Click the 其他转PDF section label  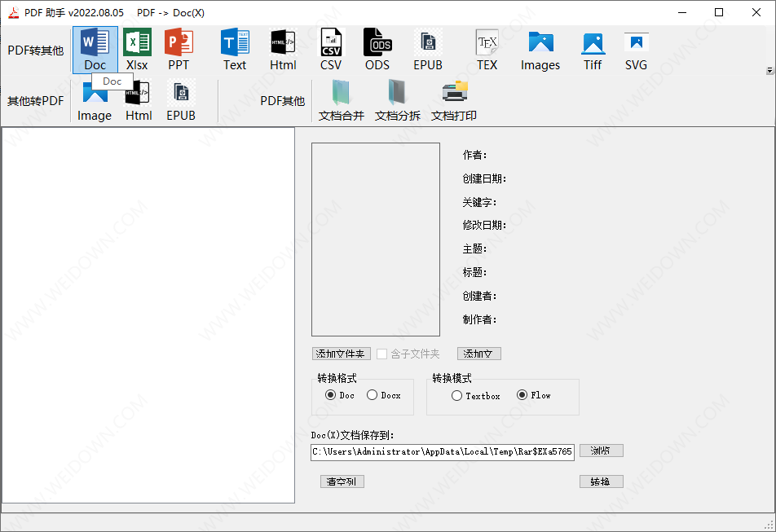pyautogui.click(x=36, y=101)
